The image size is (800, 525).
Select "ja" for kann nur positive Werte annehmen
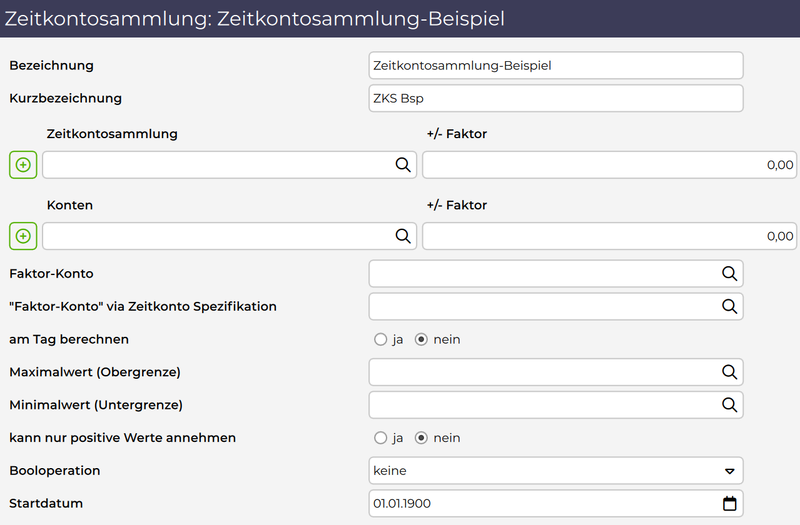click(x=380, y=438)
